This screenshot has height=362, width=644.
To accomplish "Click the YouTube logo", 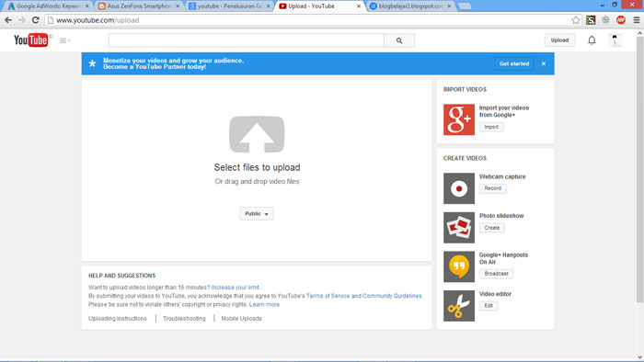I will [x=30, y=40].
